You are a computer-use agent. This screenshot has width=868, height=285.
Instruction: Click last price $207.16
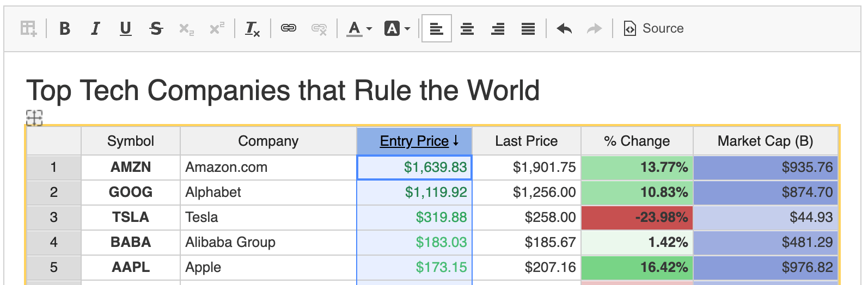527,268
